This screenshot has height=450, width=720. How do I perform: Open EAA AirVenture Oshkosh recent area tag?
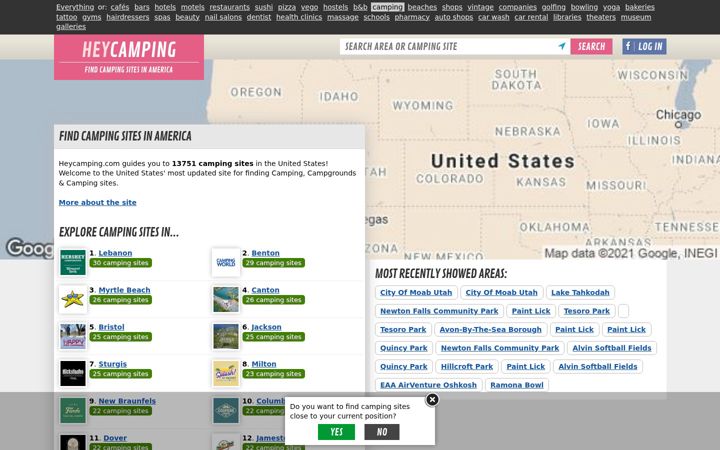coord(428,385)
